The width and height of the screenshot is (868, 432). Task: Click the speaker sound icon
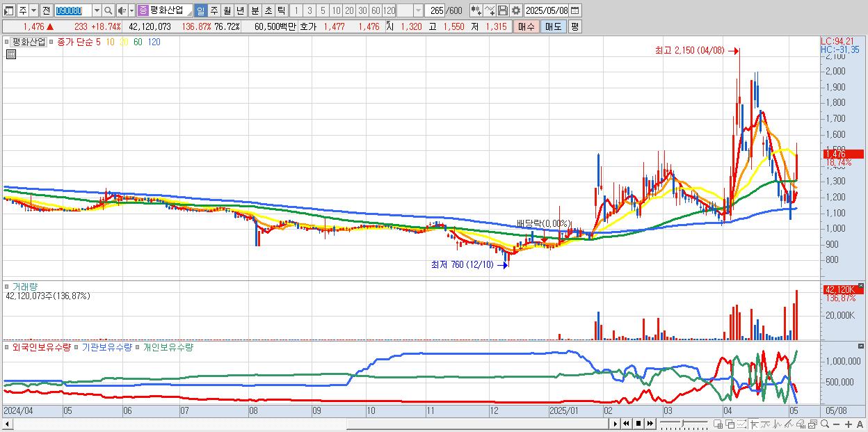[122, 10]
